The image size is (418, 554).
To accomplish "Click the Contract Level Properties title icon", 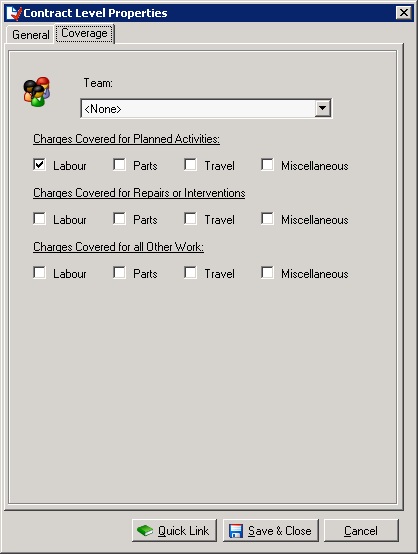I will [14, 13].
